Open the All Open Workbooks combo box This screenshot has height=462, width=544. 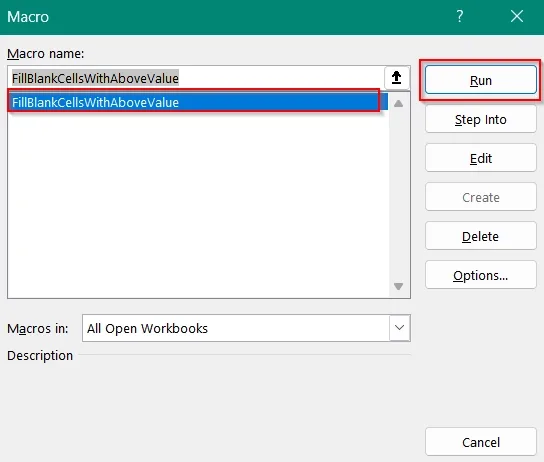[x=246, y=328]
